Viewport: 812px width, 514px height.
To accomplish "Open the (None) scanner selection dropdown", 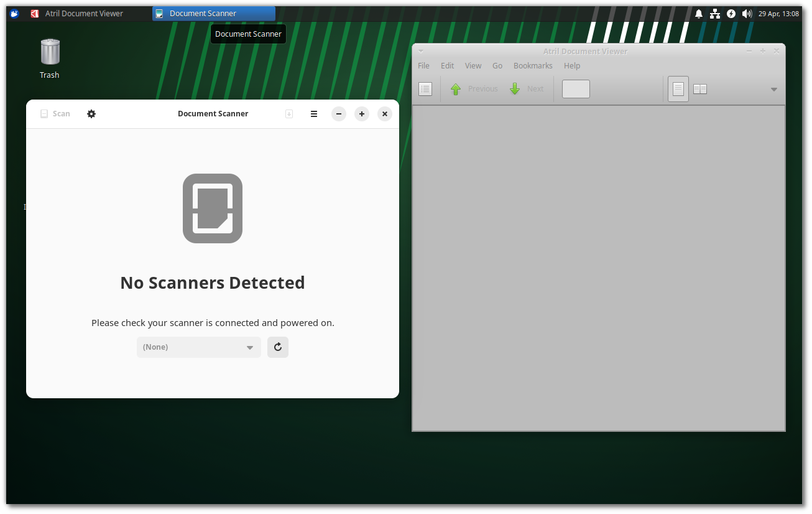I will click(198, 347).
